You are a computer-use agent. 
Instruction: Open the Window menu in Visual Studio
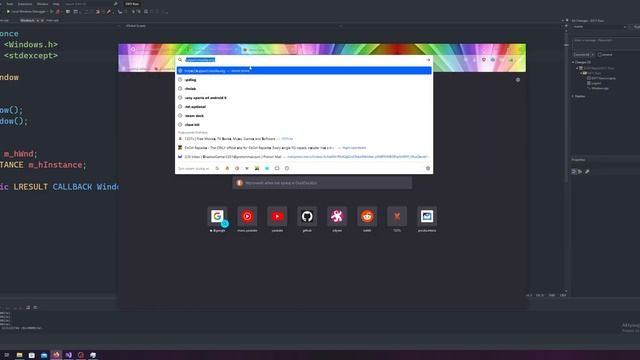pyautogui.click(x=42, y=4)
